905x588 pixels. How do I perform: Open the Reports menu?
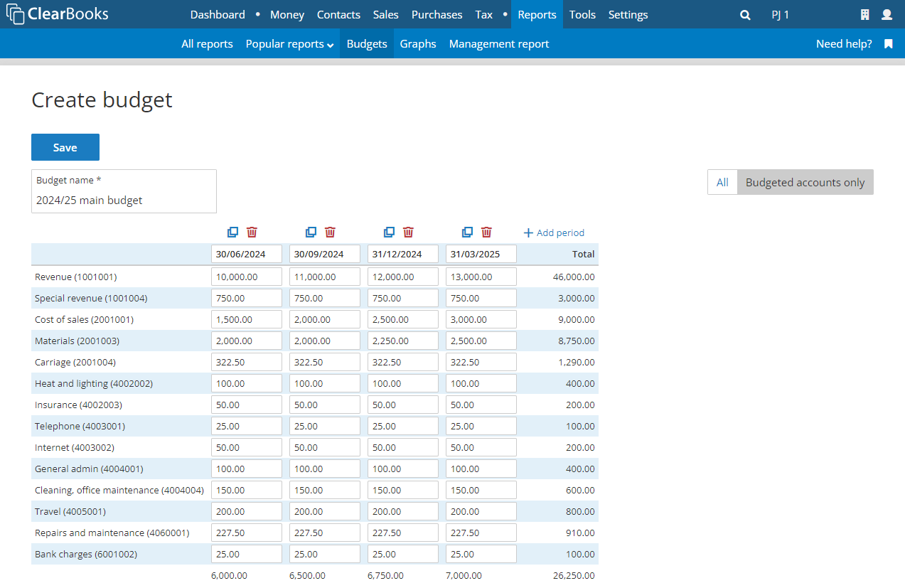pos(537,14)
